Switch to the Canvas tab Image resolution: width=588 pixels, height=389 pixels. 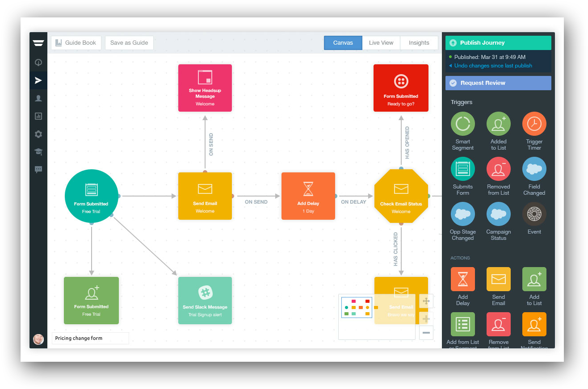pos(343,43)
